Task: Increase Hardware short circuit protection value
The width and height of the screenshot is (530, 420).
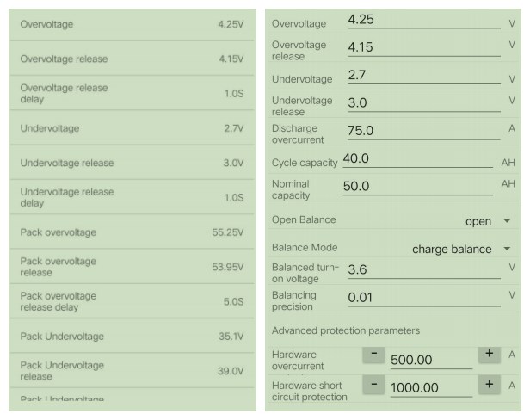Action: [x=489, y=386]
